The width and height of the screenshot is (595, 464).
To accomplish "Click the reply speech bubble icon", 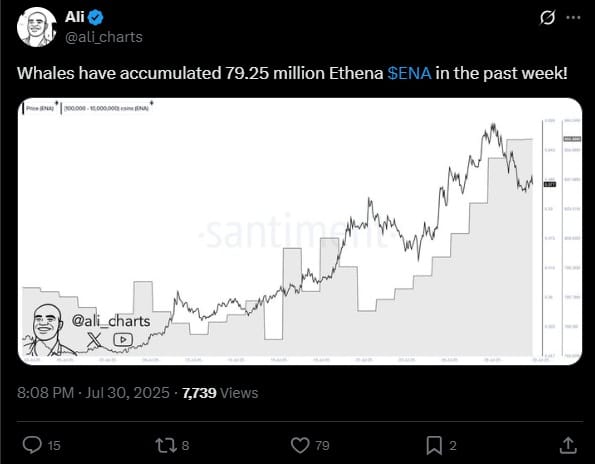I will 32,445.
